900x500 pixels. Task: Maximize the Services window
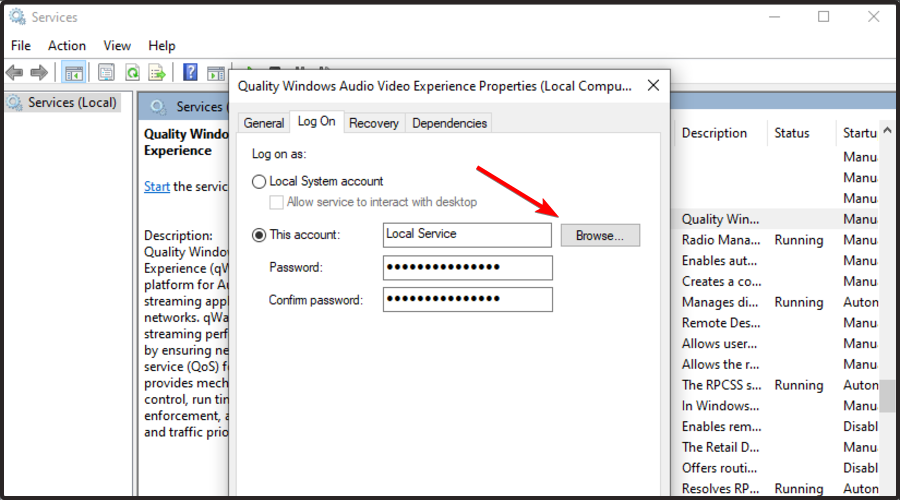point(824,17)
